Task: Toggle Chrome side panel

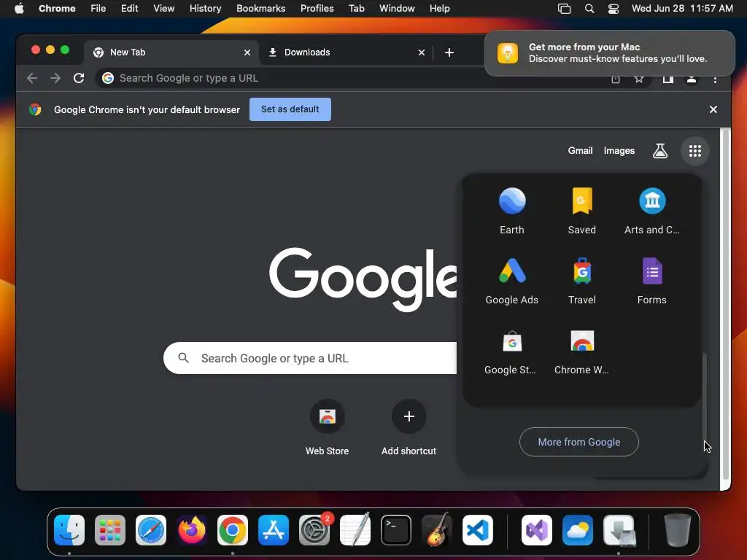Action: tap(668, 79)
